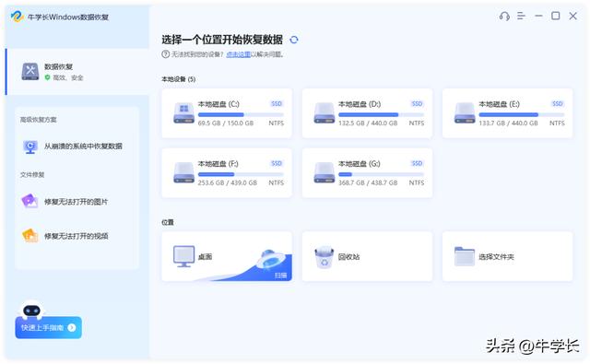Click the robot mascot icon
Screen dimensions: 590x364
(x=31, y=310)
